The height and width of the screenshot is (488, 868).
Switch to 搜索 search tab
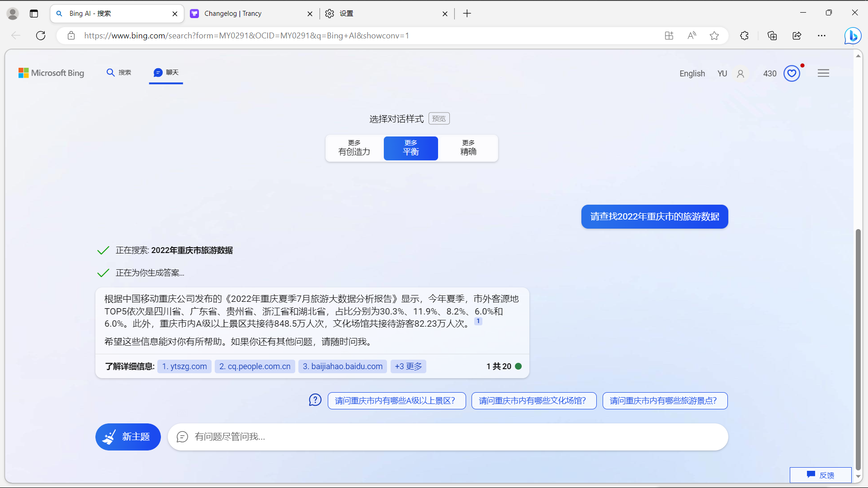coord(119,72)
